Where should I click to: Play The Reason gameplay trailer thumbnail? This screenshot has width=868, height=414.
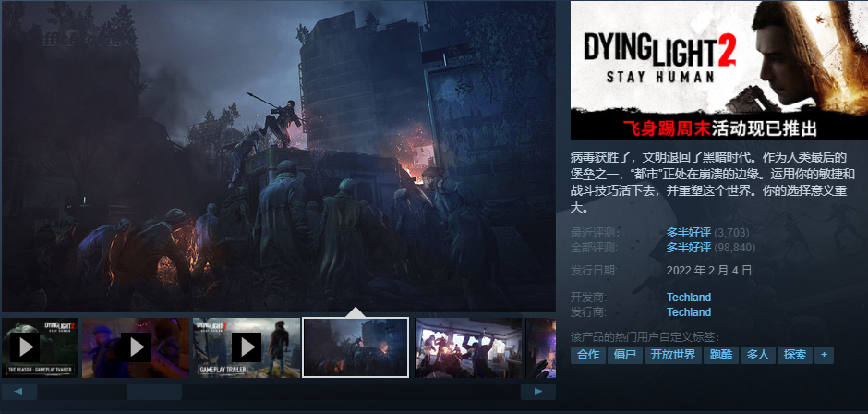(x=40, y=347)
